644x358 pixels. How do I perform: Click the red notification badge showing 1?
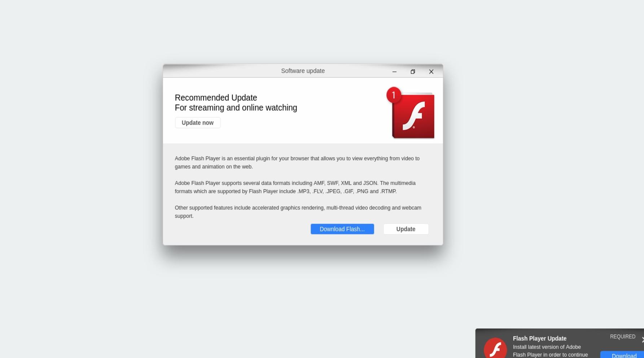[x=394, y=95]
